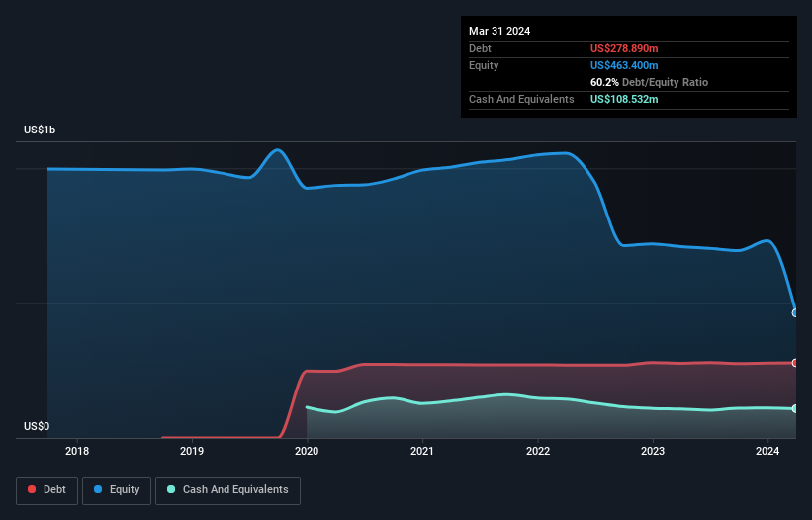Image resolution: width=812 pixels, height=520 pixels.
Task: Click the 2019 x-axis label
Action: click(192, 451)
